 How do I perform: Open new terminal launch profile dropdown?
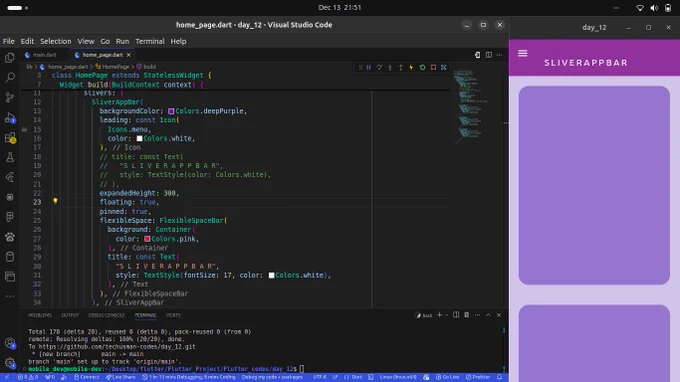click(x=446, y=315)
